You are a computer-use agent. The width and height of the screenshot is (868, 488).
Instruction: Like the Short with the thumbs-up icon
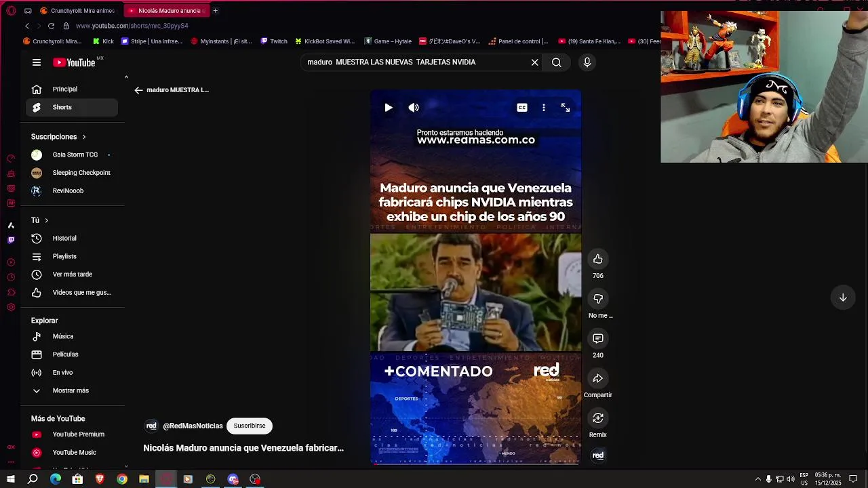coord(598,259)
